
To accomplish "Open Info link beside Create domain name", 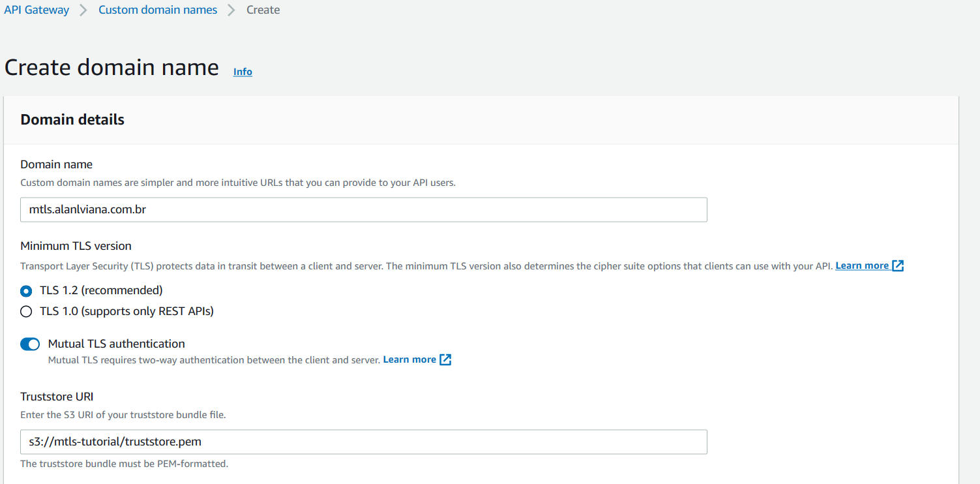I will pos(243,72).
